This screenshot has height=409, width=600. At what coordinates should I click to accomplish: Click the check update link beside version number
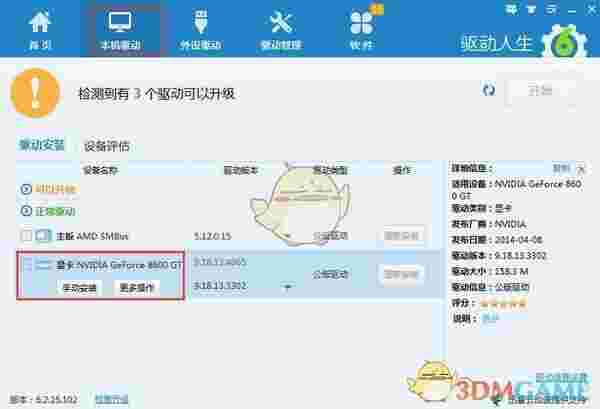coord(112,399)
